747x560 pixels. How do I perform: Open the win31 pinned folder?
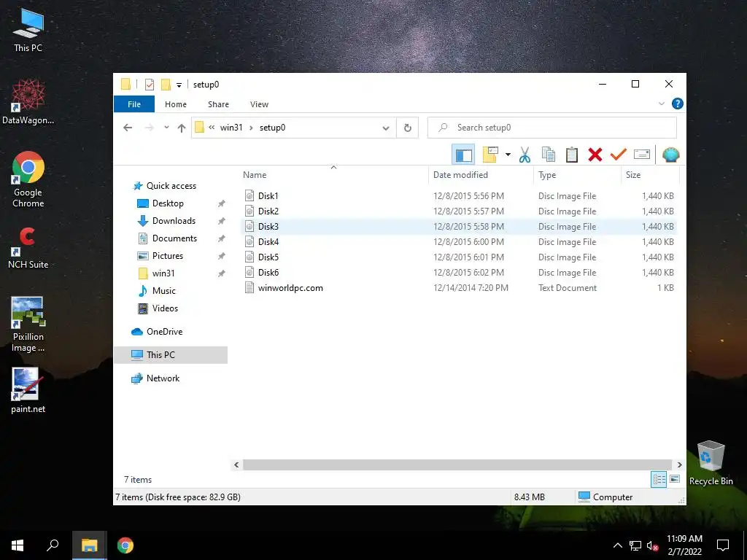coord(163,273)
